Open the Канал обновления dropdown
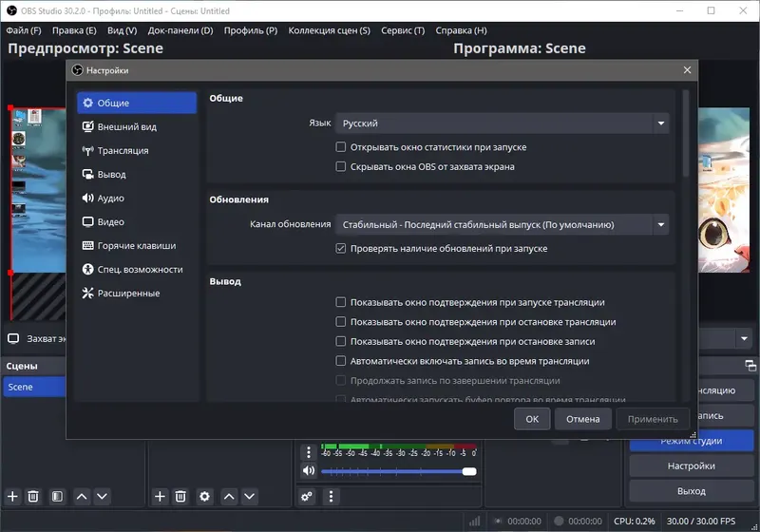This screenshot has width=760, height=532. [x=503, y=224]
